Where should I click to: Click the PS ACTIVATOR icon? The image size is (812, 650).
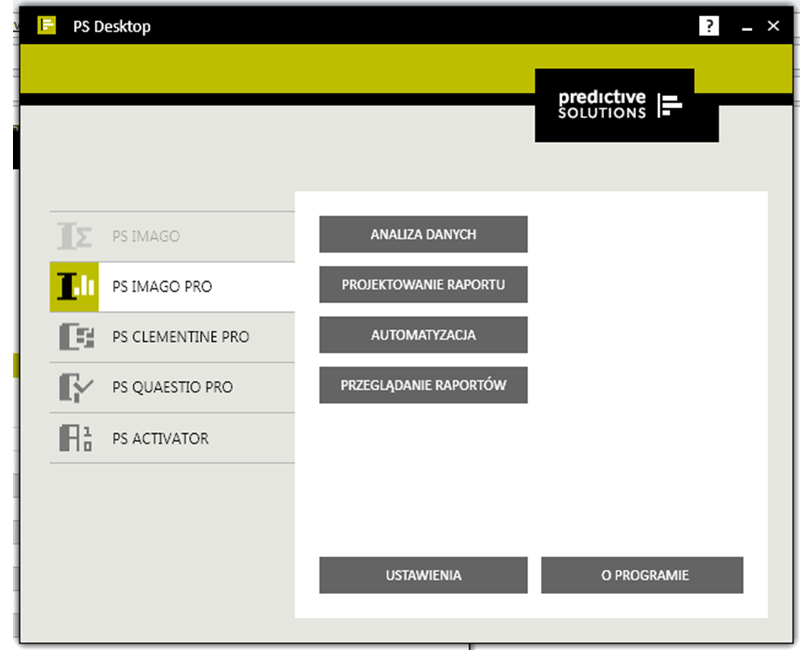point(76,438)
